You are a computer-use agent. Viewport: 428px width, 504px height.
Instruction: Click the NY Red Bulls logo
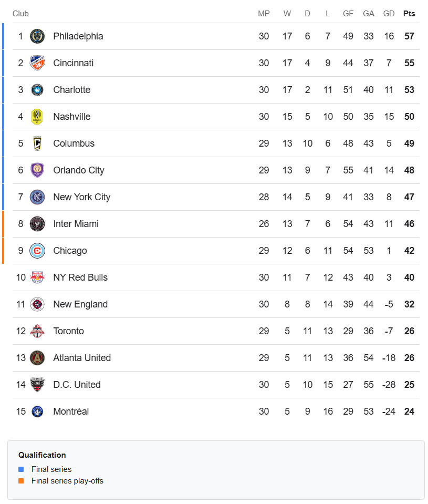coord(37,277)
